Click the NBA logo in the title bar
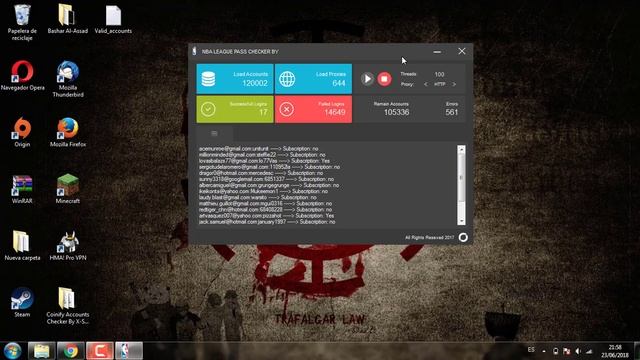 click(194, 51)
